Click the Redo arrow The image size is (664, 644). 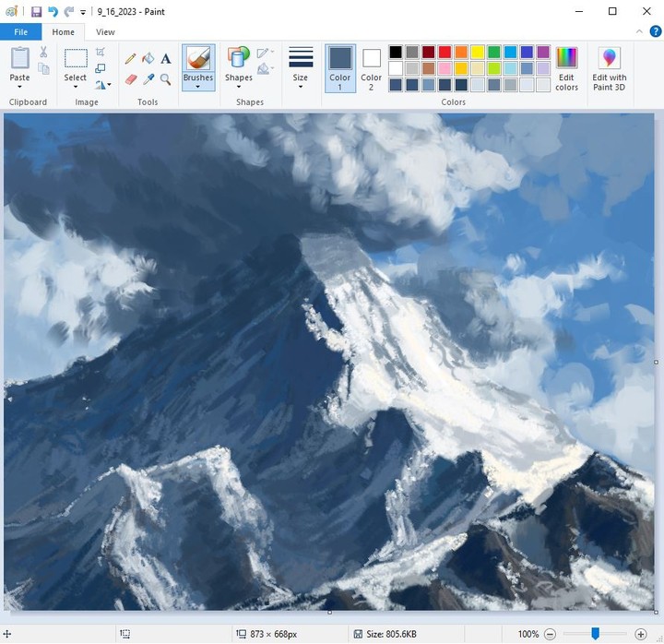click(68, 11)
